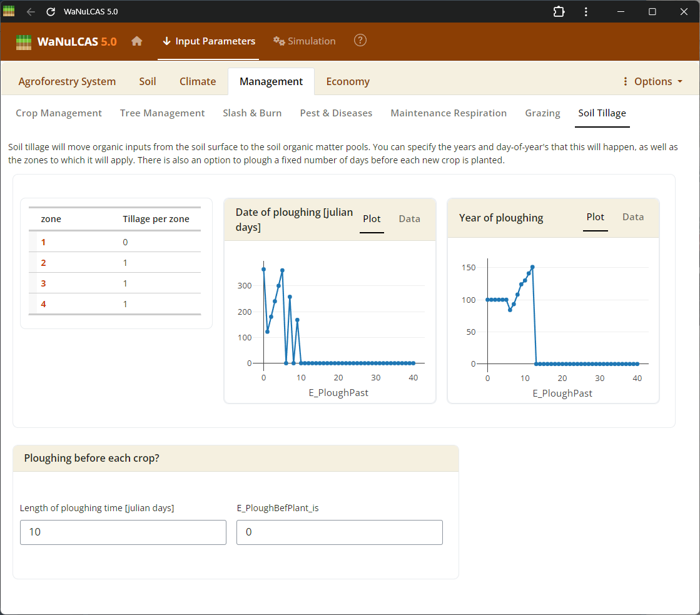Click the E_PloughBefPlant_is input field
Viewport: 700px width, 615px height.
[x=339, y=532]
